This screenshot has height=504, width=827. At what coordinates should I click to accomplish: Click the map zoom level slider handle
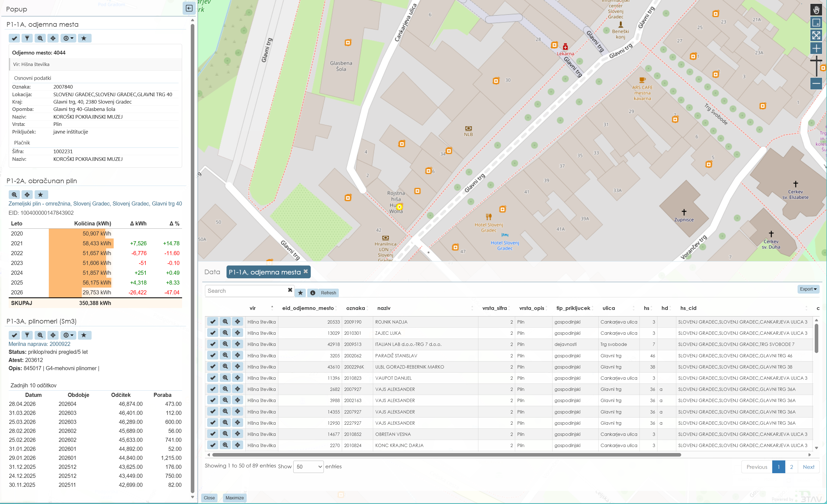point(816,61)
